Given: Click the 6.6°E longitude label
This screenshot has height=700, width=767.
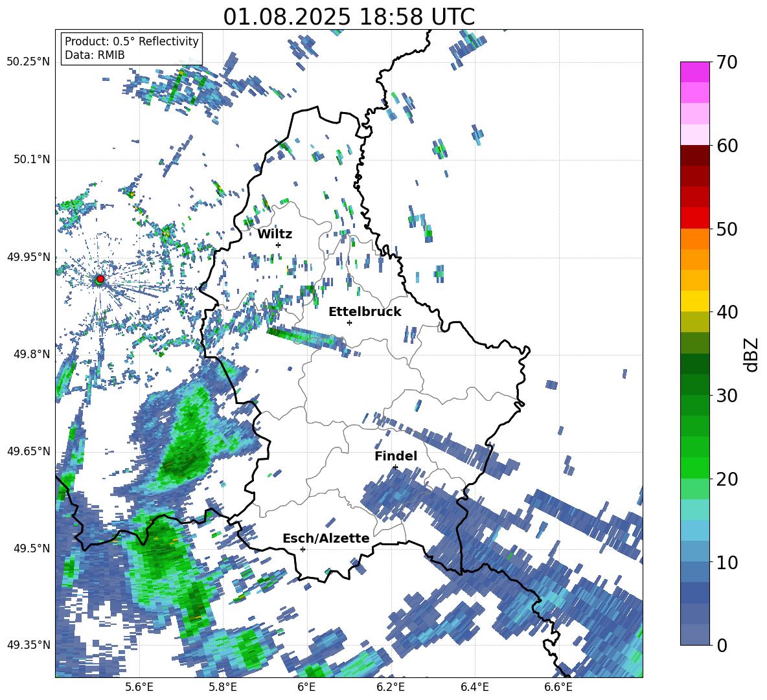Looking at the screenshot, I should click(558, 687).
